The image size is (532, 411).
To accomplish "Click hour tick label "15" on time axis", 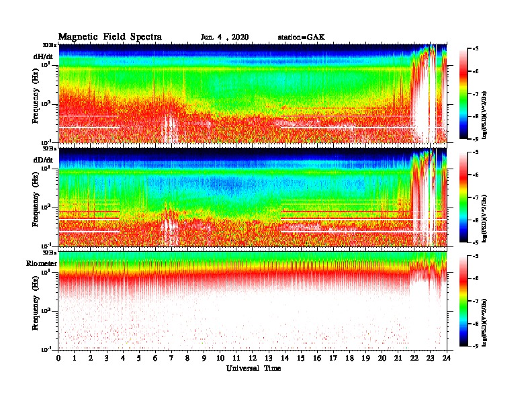I will pos(302,358).
